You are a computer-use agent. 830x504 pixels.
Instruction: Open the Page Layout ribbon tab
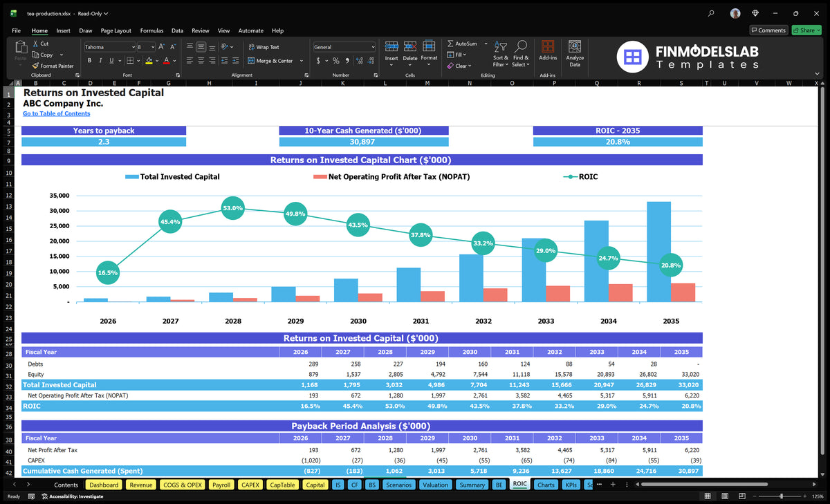pyautogui.click(x=116, y=30)
